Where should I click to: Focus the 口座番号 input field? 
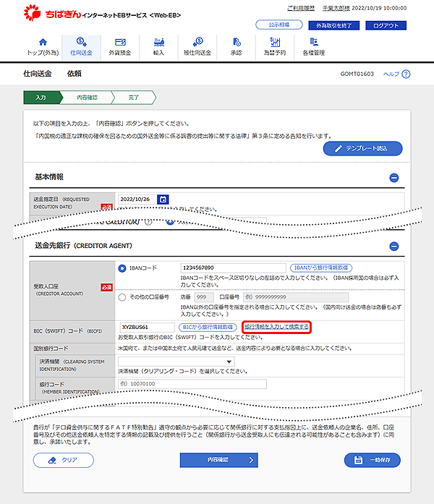(296, 297)
